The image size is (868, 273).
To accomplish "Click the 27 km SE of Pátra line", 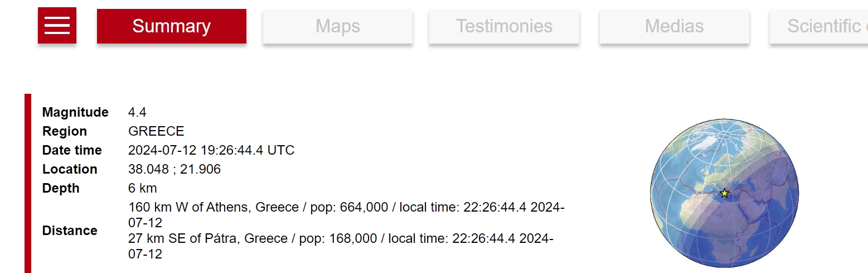I will point(340,239).
